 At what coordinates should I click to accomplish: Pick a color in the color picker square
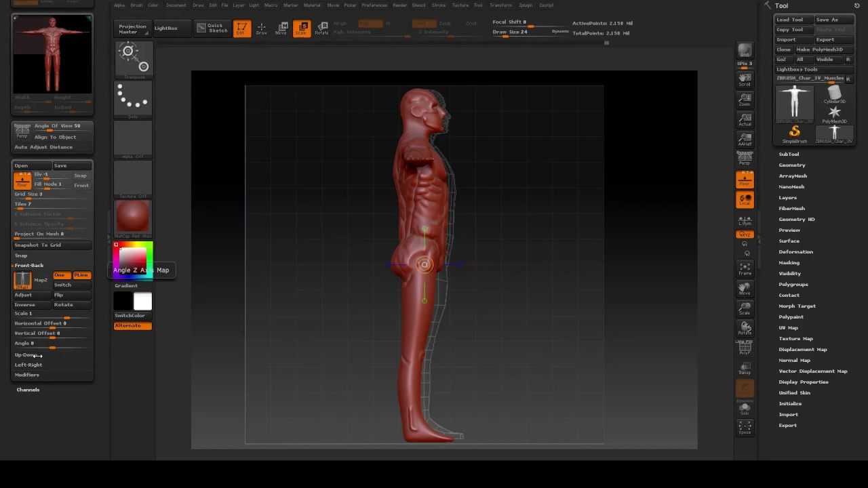[133, 260]
